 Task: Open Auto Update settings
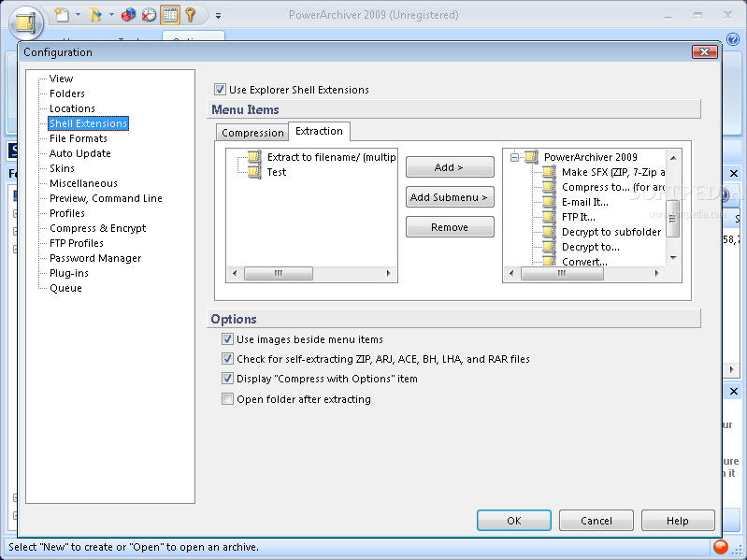(80, 153)
